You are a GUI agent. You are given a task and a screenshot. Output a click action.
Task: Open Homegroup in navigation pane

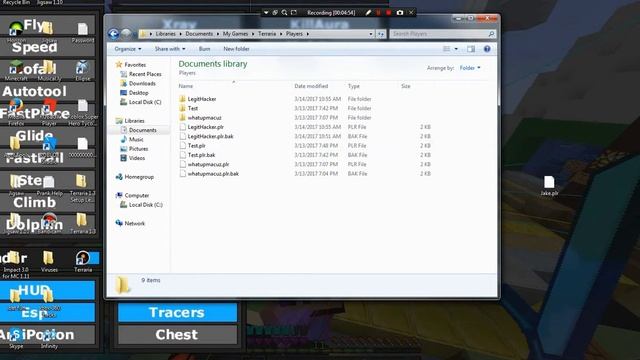point(135,177)
